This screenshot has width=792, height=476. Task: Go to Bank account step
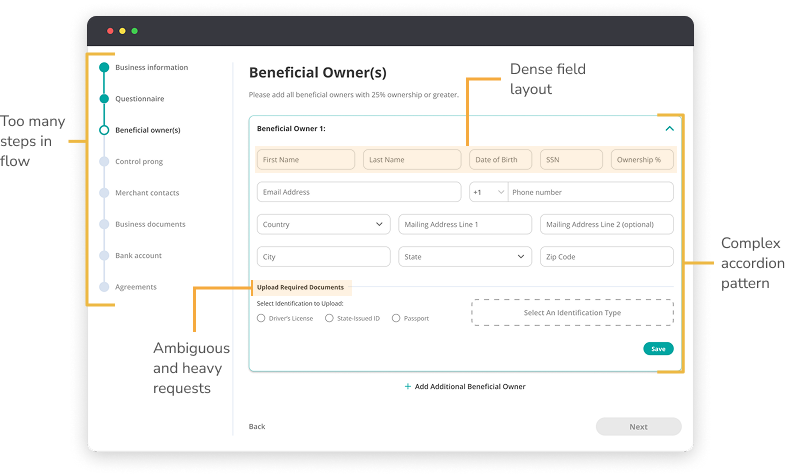(x=138, y=255)
